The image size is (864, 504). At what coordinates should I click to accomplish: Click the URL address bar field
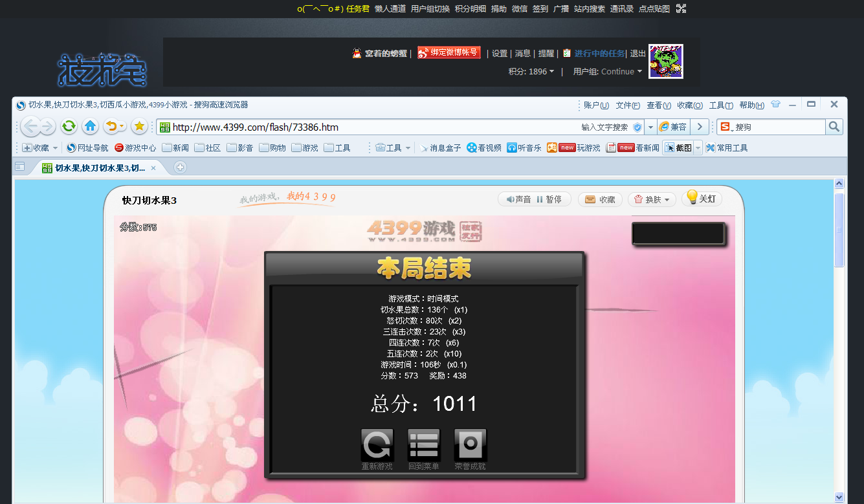pos(369,127)
